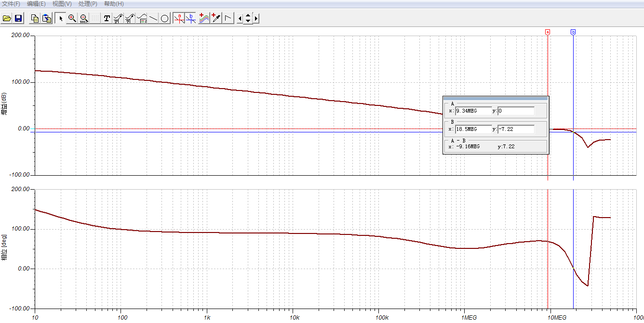Click the 100k frequency axis label

coord(383,318)
